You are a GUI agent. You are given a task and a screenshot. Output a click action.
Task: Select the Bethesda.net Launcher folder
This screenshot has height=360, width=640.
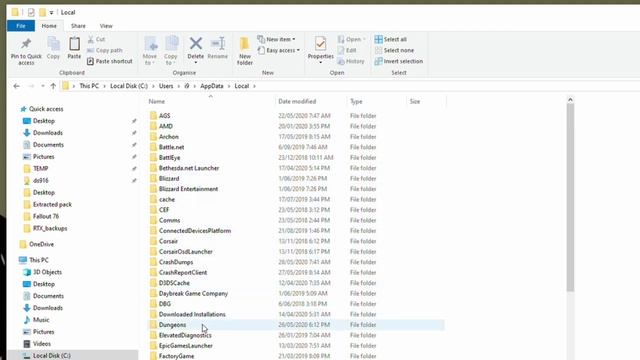[x=189, y=168]
